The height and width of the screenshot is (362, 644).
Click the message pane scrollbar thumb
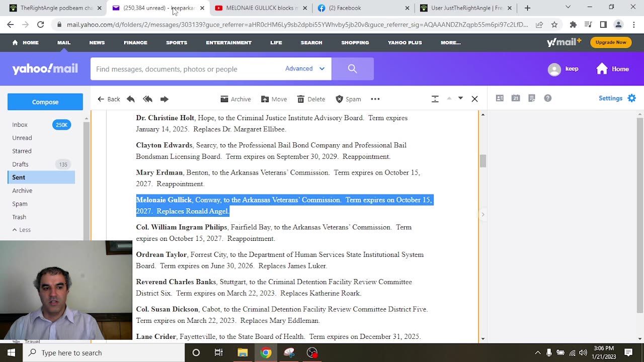[483, 161]
